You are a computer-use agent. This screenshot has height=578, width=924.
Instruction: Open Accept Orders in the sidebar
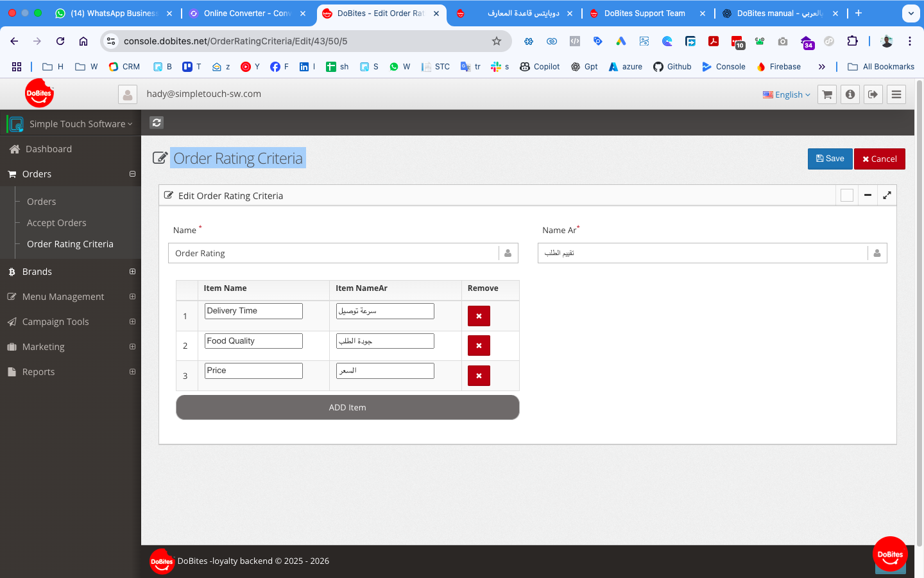[x=56, y=223]
